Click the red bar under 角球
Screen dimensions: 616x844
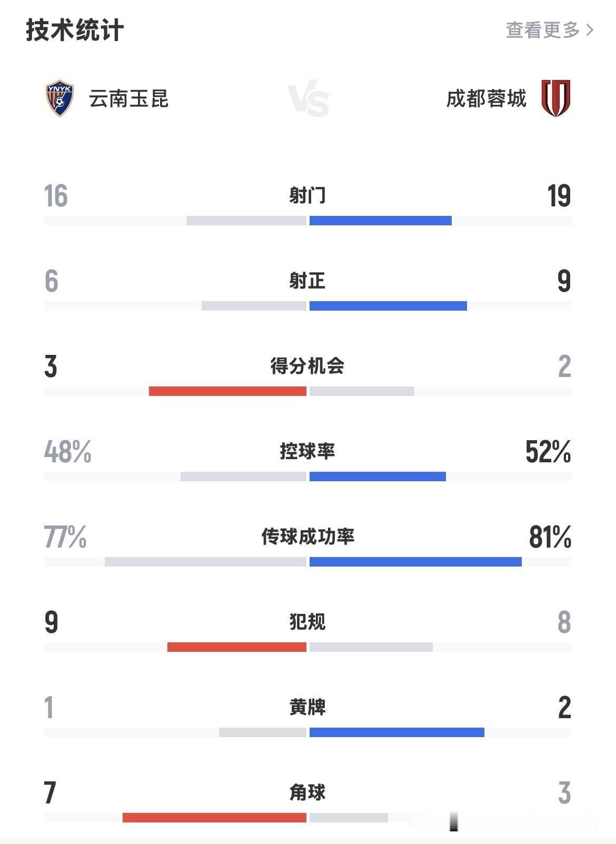click(214, 818)
